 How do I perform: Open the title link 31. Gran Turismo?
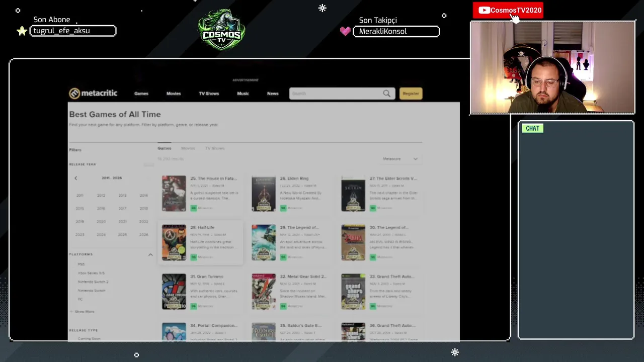pyautogui.click(x=207, y=277)
